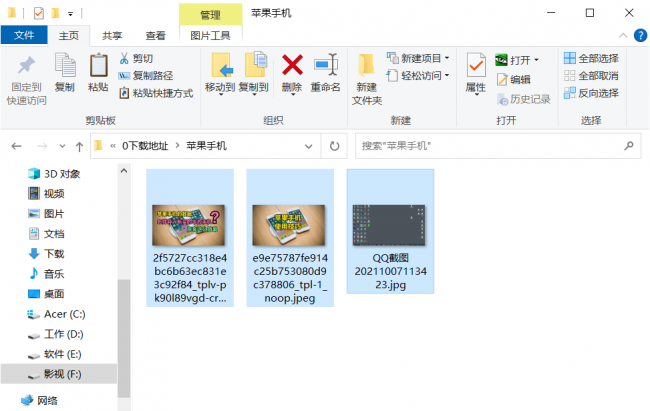Open 桌面 desktop in navigation pane

[x=46, y=294]
